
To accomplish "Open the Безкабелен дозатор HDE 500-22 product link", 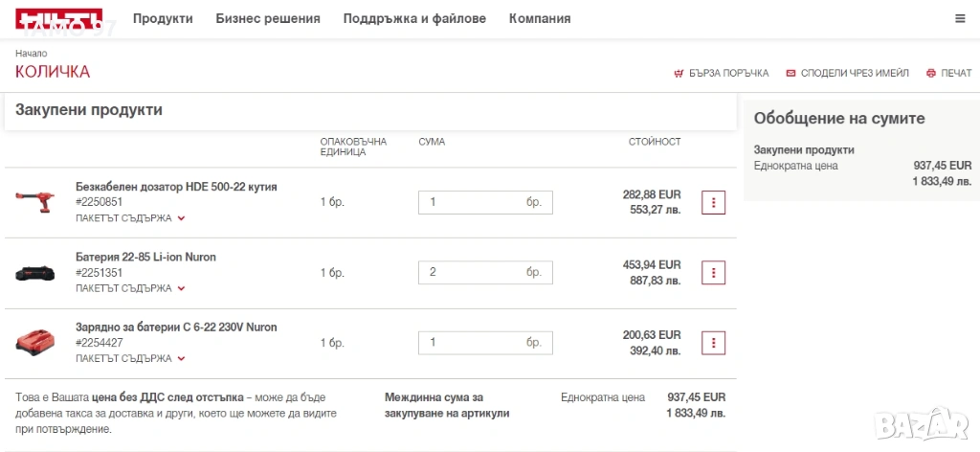I will coord(176,187).
